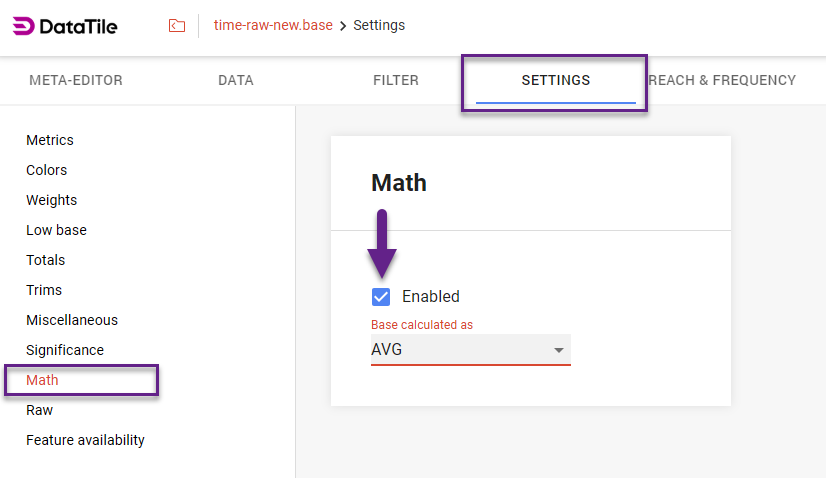Viewport: 826px width, 478px height.
Task: Open Totals settings section
Action: click(46, 260)
